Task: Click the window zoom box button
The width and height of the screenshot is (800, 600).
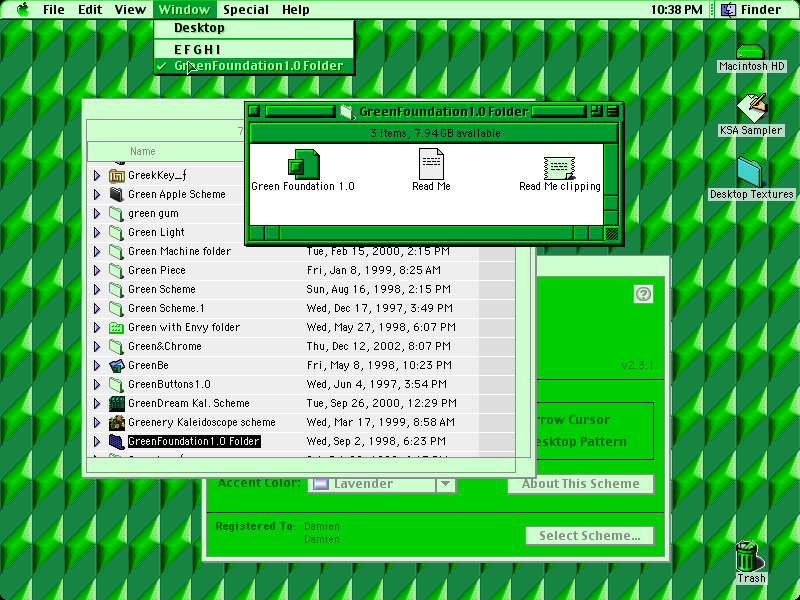Action: 596,111
